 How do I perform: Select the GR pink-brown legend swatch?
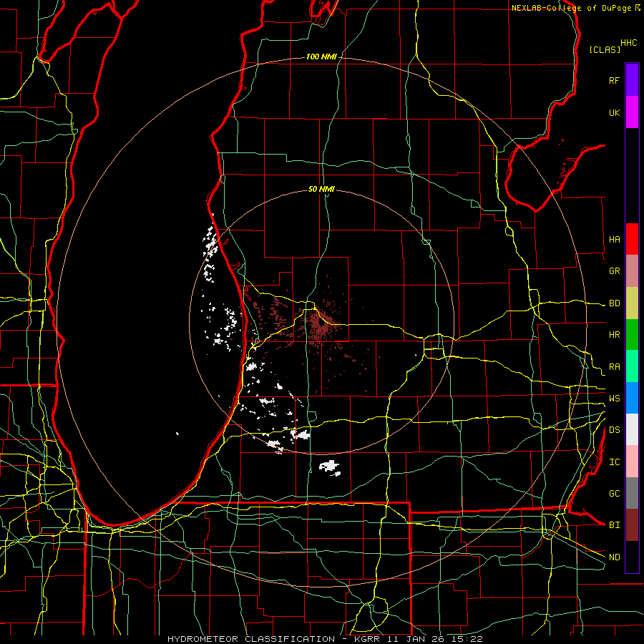point(632,271)
